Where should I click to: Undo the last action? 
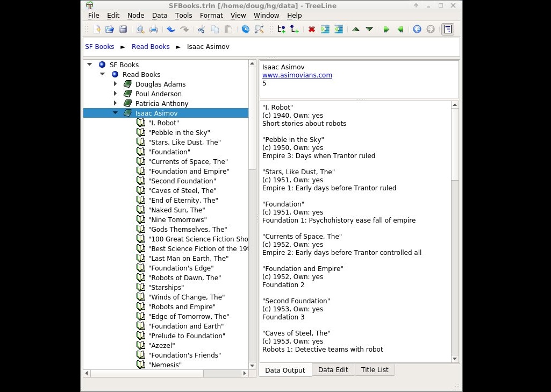pyautogui.click(x=171, y=29)
